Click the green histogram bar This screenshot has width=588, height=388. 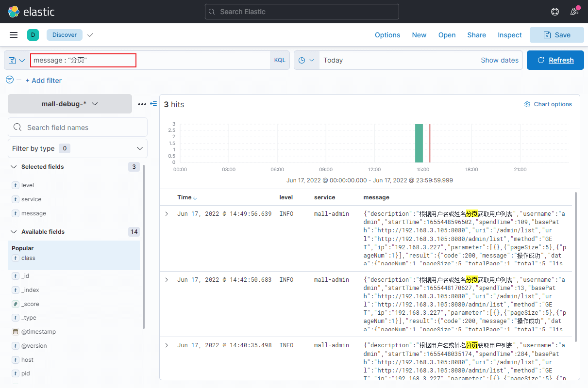pyautogui.click(x=419, y=143)
